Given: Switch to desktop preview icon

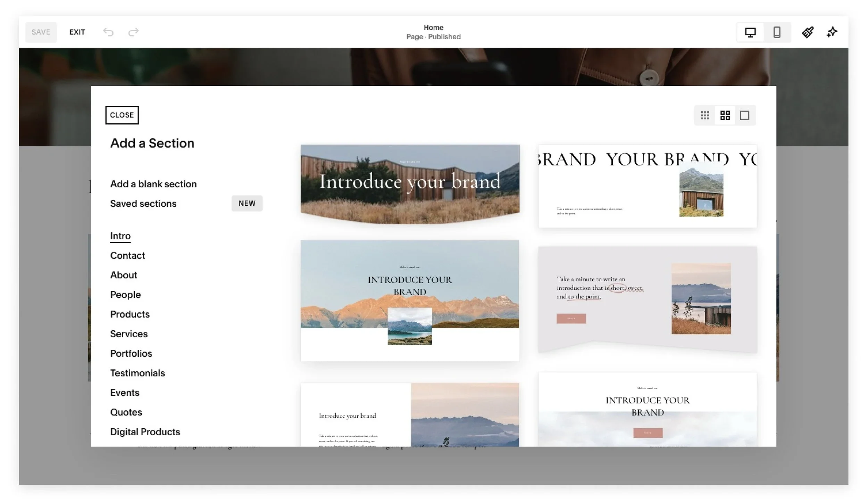Looking at the screenshot, I should click(x=750, y=32).
